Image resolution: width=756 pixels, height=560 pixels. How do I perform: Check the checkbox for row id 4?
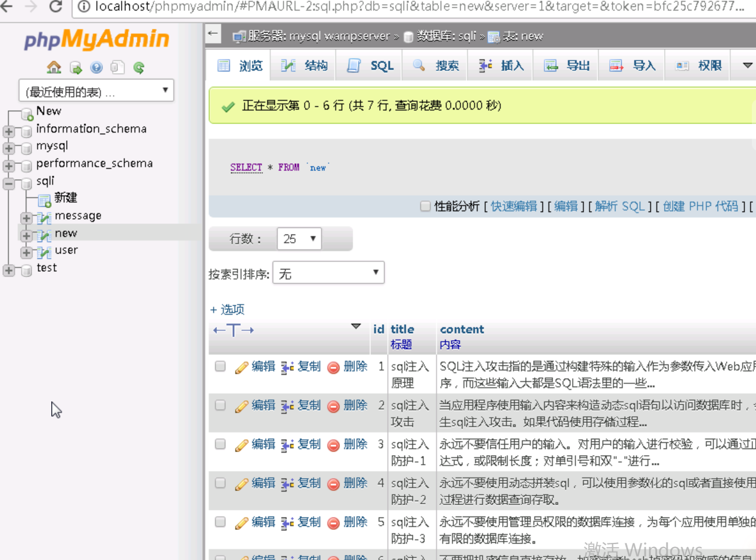pos(220,483)
